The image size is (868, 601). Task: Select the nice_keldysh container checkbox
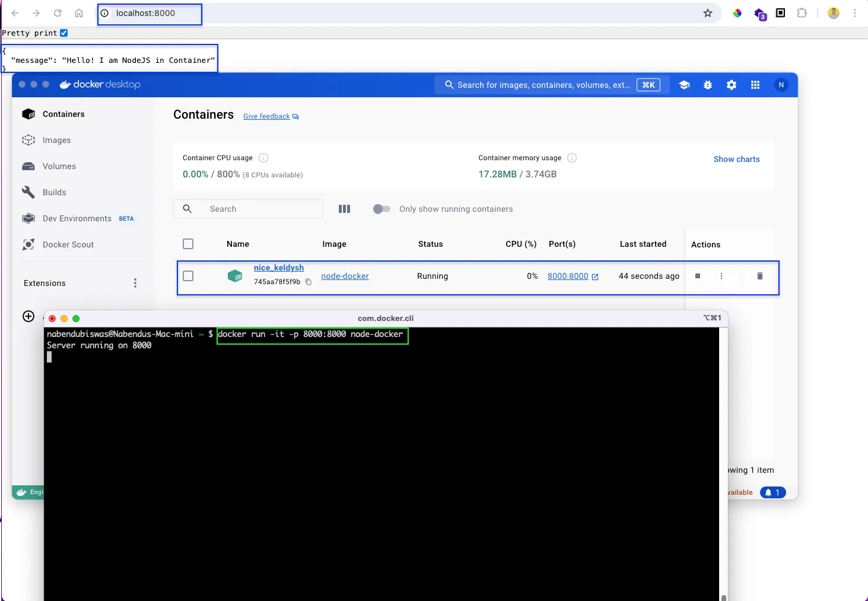[x=188, y=276]
